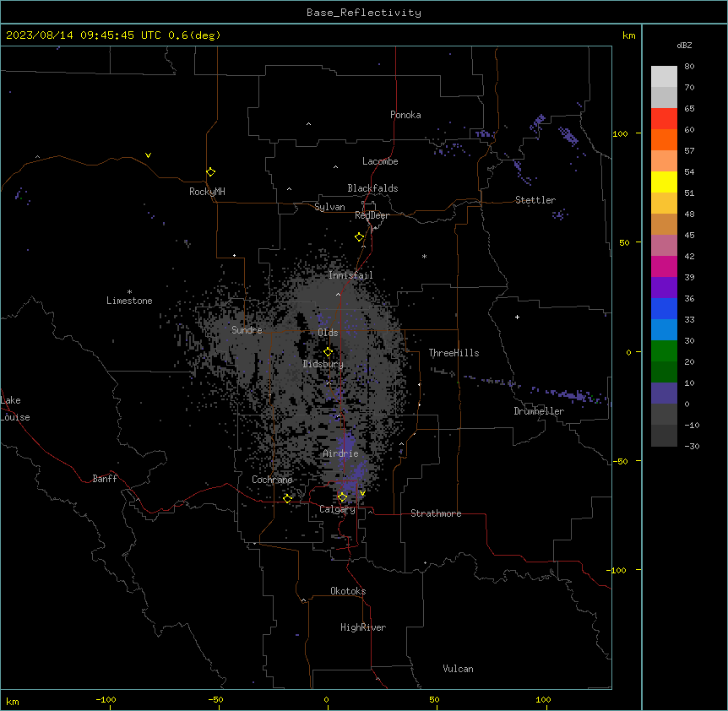Click the asterisk marker above Limestone label
Viewport: 728px width, 711px height.
tap(129, 292)
